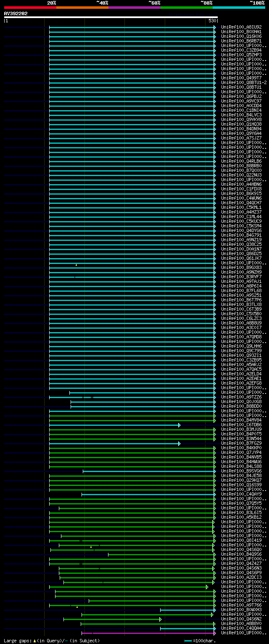269x644 pixels.
Task: Select the UniRef100_B7FGZ9 label
Action: (241, 443)
